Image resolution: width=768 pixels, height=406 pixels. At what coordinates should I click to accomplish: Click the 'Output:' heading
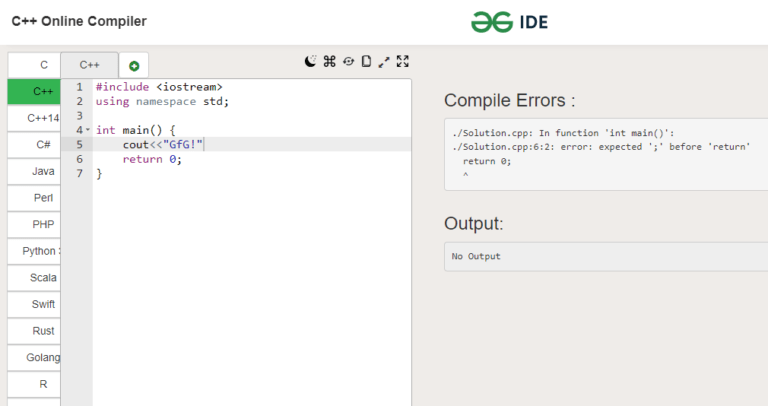tap(474, 223)
